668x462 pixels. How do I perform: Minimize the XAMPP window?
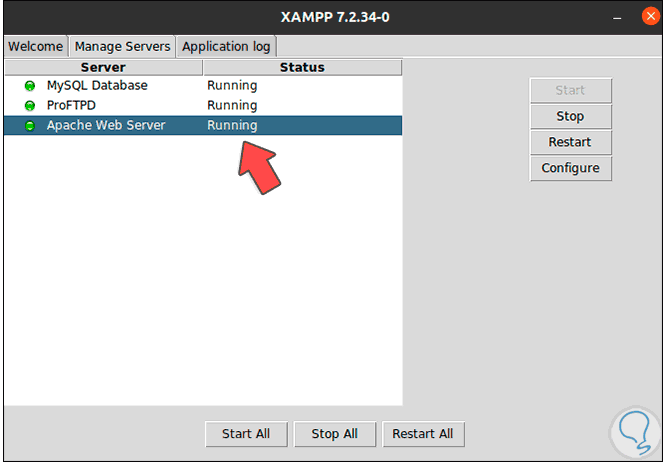pyautogui.click(x=617, y=17)
